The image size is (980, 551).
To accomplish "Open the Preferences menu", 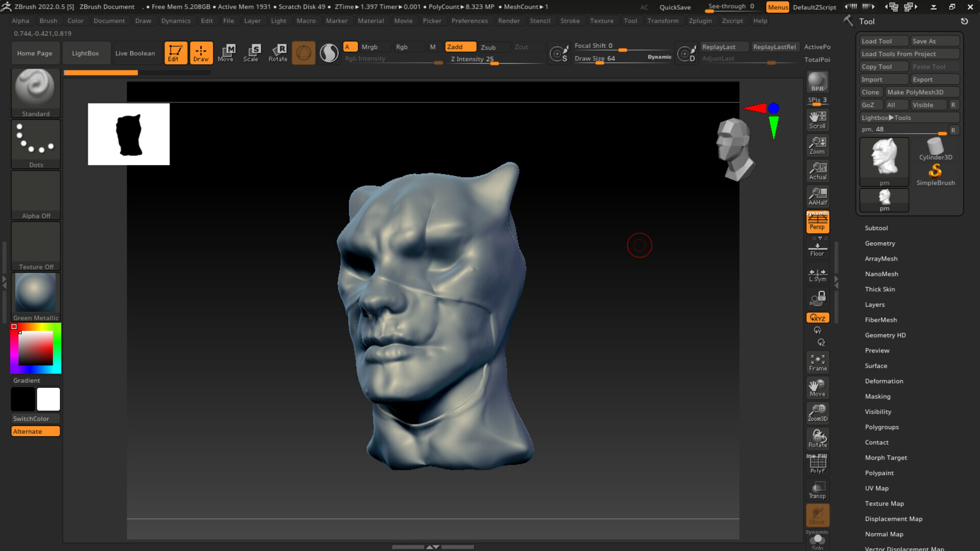I will point(469,20).
